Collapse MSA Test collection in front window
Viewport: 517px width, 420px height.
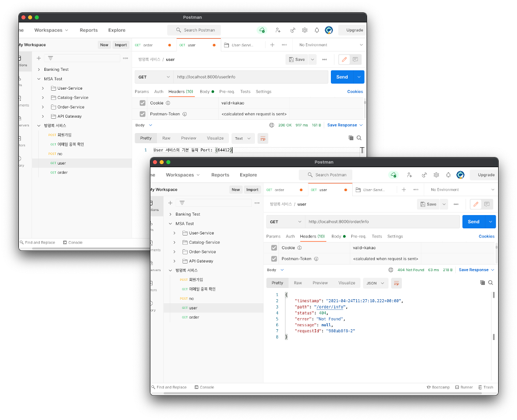coord(170,224)
